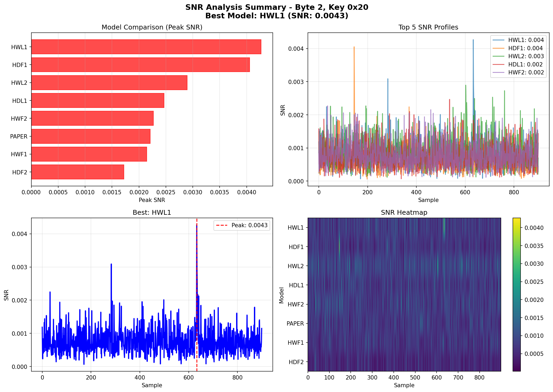
Task: Click the SNR Heatmap title
Action: 404,213
